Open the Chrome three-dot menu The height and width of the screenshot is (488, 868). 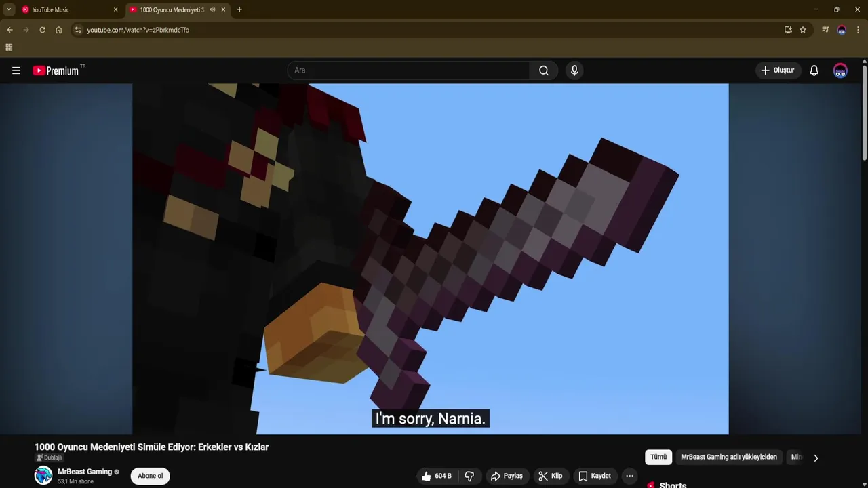(858, 30)
